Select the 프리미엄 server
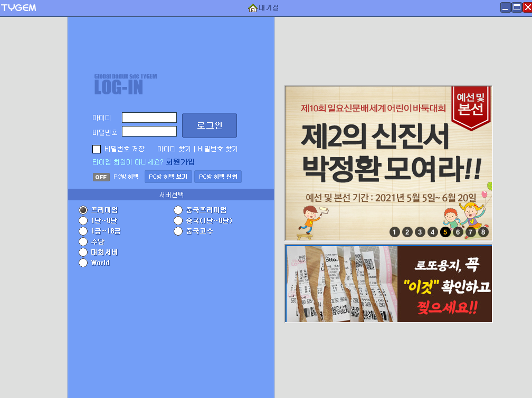 click(83, 210)
